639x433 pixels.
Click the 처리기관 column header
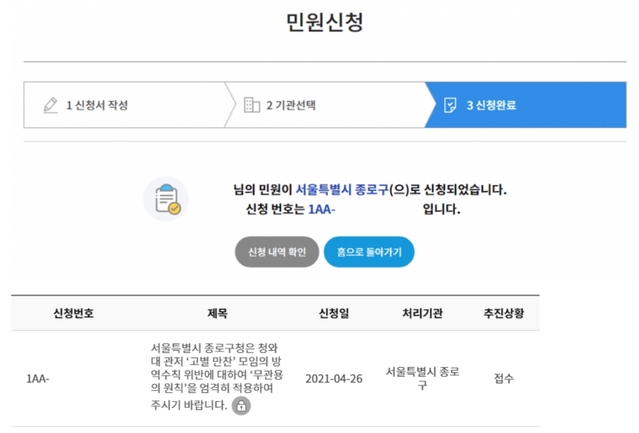click(x=422, y=313)
